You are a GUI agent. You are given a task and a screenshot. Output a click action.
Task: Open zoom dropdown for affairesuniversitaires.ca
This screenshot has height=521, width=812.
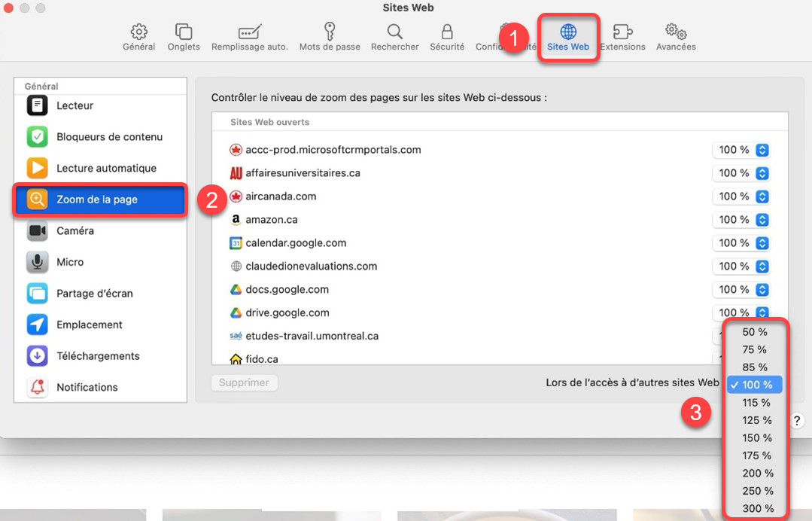[741, 173]
